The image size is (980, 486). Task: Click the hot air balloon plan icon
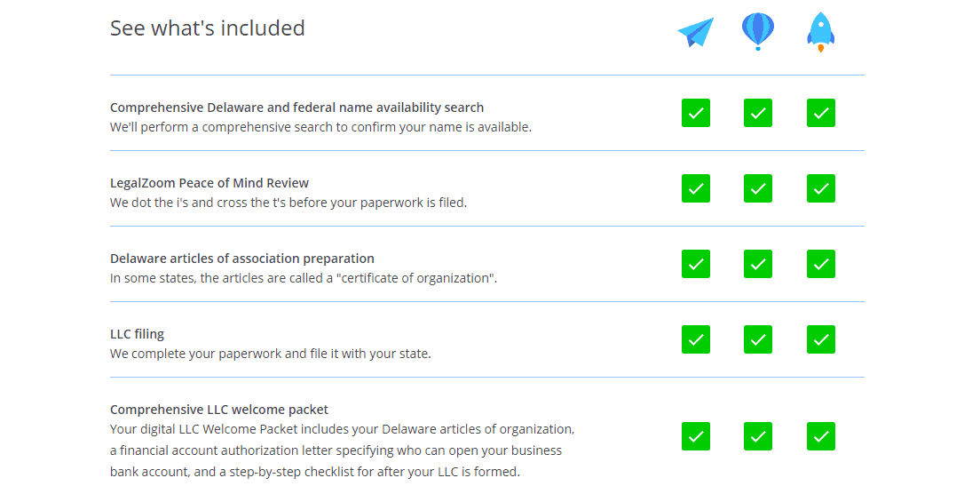(758, 31)
